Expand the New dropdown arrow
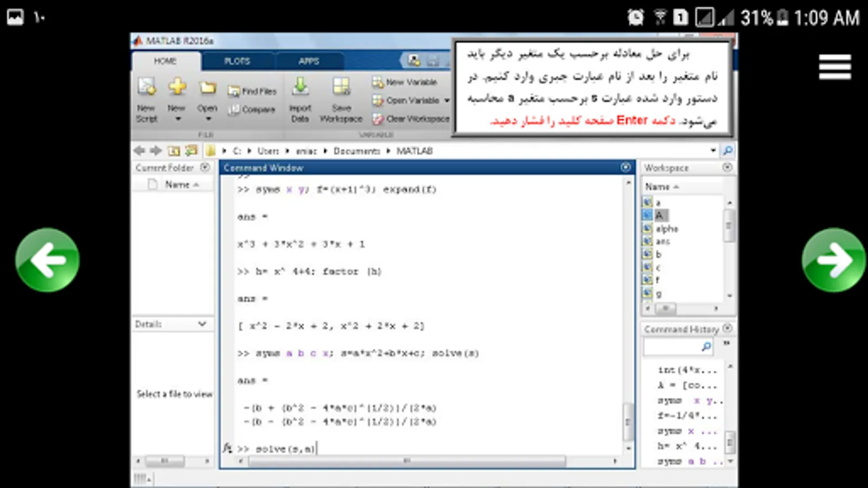This screenshot has width=868, height=488. (x=177, y=119)
